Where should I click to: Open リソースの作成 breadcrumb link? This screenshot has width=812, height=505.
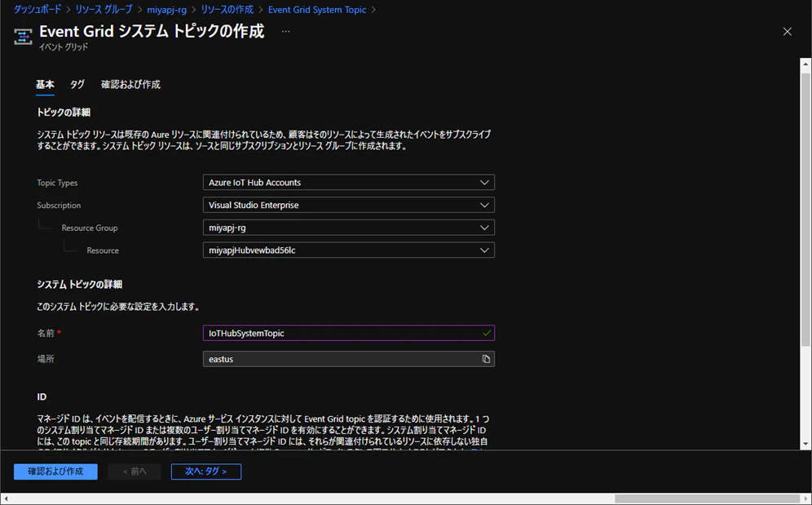coord(227,9)
